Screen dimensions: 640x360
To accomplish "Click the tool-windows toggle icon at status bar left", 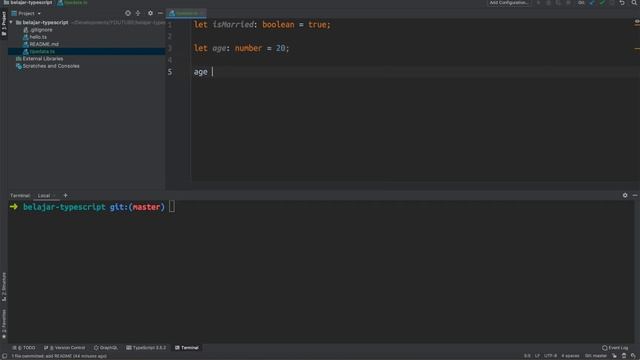I will (x=4, y=356).
